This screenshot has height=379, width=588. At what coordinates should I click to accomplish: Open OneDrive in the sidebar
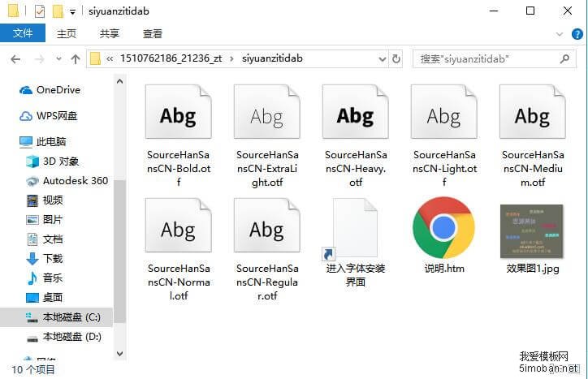click(58, 90)
